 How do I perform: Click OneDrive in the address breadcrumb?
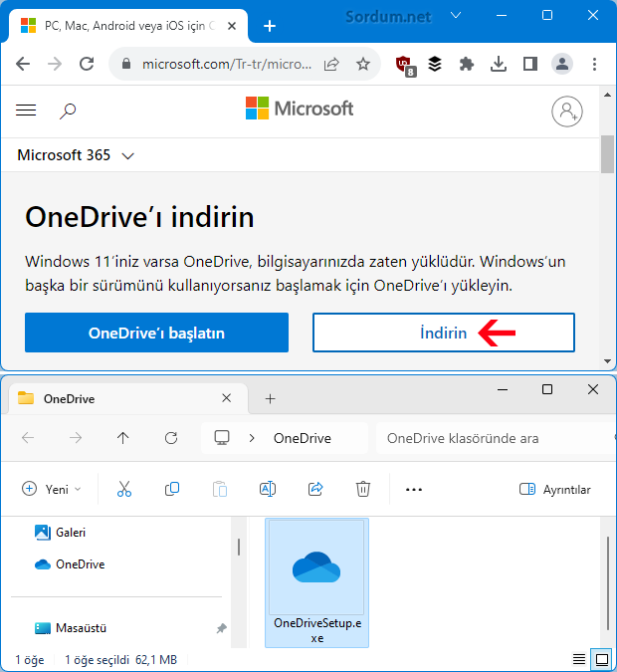click(303, 438)
